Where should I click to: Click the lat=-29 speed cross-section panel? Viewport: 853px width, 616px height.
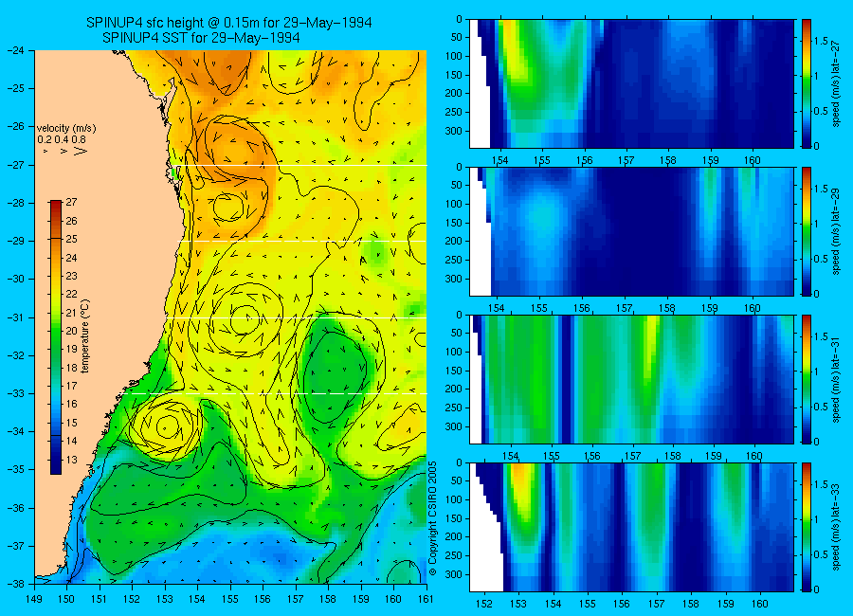coord(631,232)
